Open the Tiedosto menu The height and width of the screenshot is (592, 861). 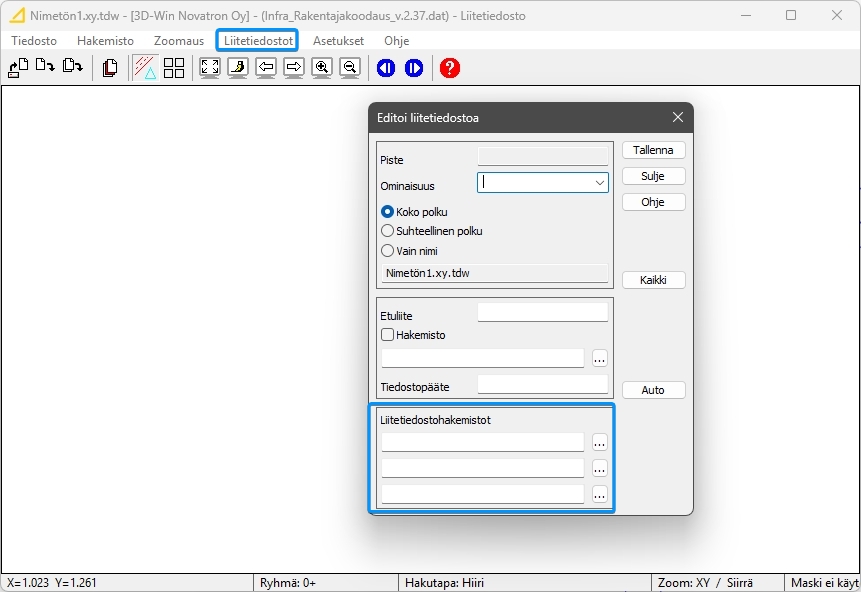[34, 41]
